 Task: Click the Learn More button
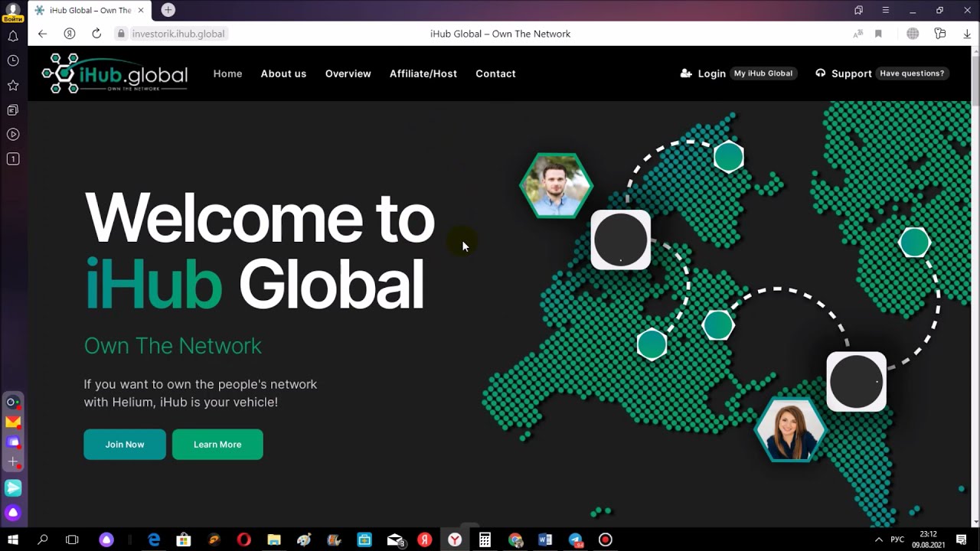point(217,445)
